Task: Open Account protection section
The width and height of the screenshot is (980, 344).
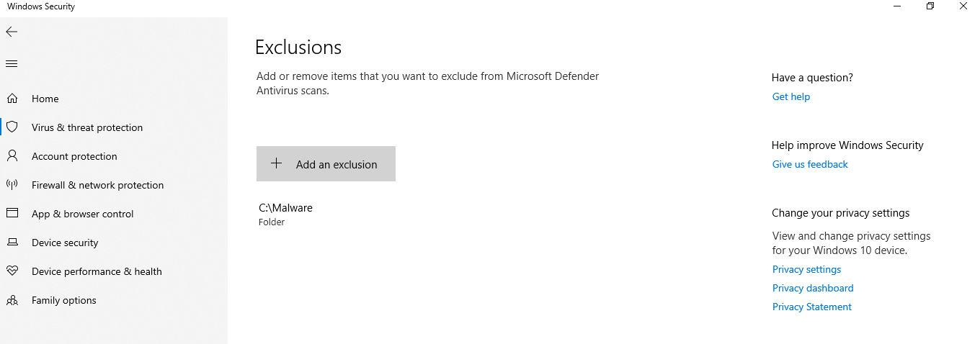Action: [x=114, y=156]
